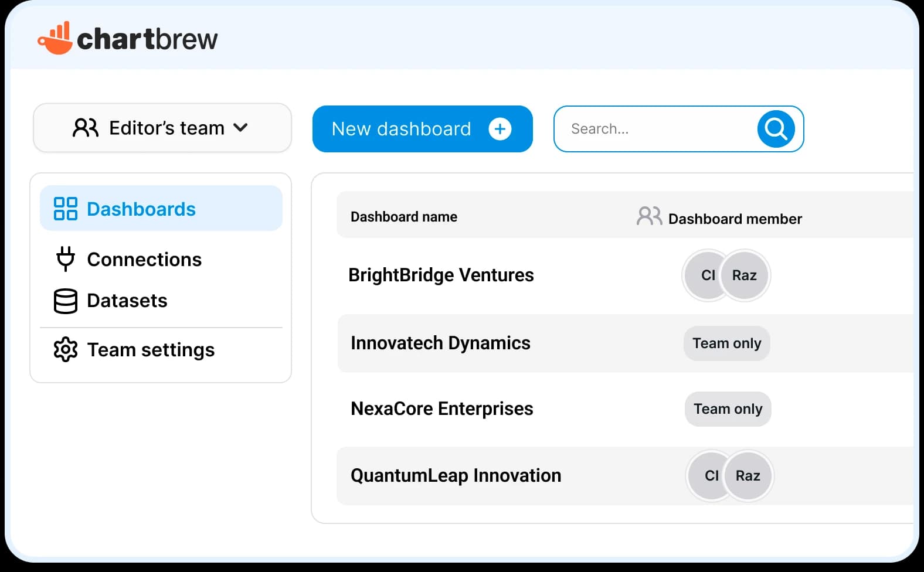The image size is (924, 572).
Task: Create a New dashboard
Action: [402, 129]
